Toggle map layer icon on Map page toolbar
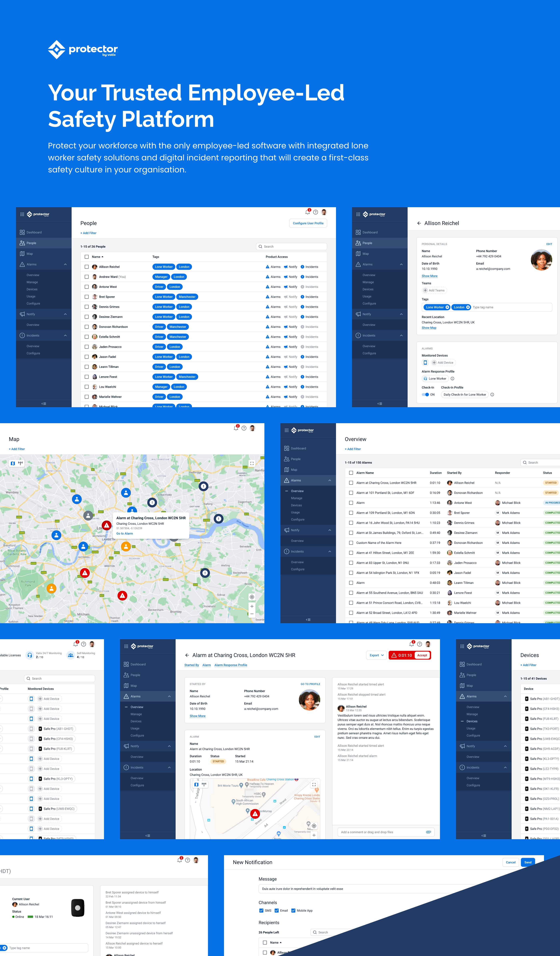 pyautogui.click(x=13, y=463)
